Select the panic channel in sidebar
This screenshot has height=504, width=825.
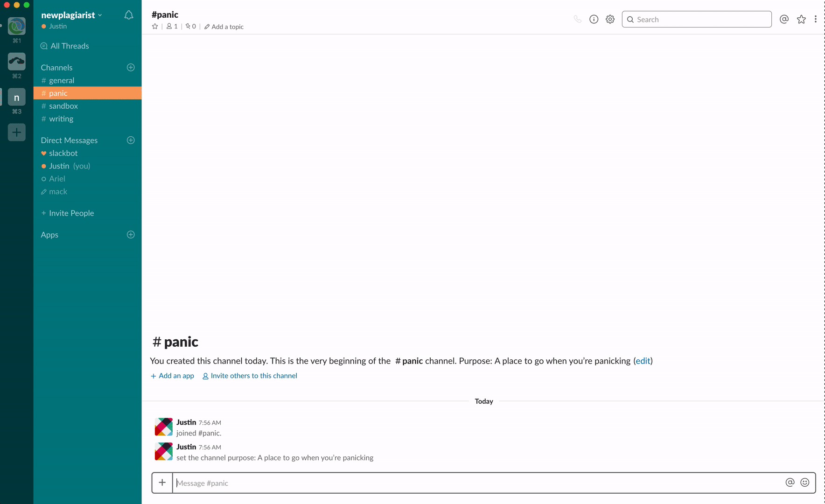coord(87,93)
